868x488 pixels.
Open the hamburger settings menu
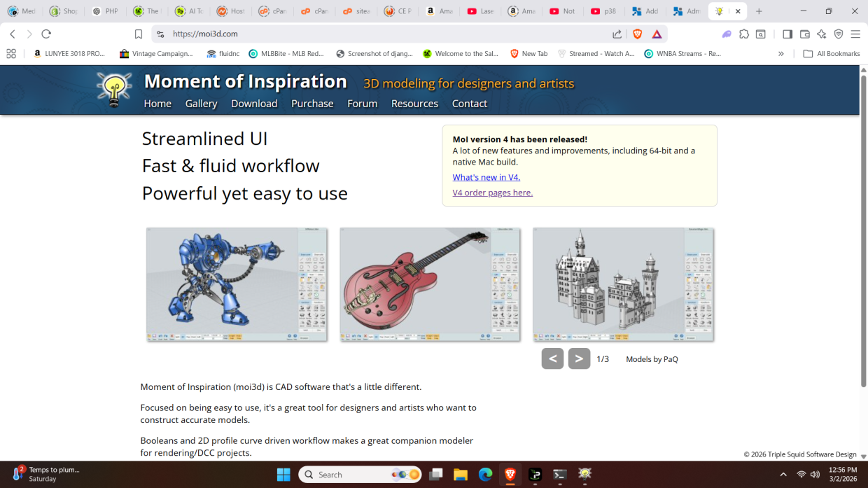coord(855,33)
